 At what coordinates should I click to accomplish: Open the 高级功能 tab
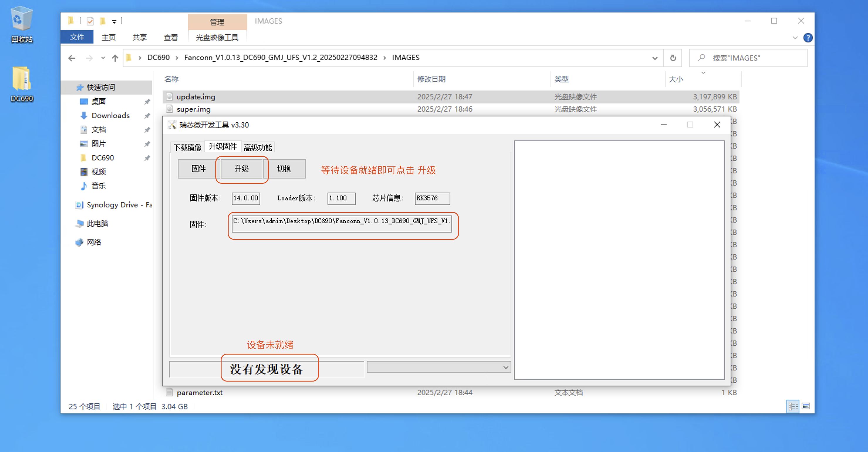258,147
